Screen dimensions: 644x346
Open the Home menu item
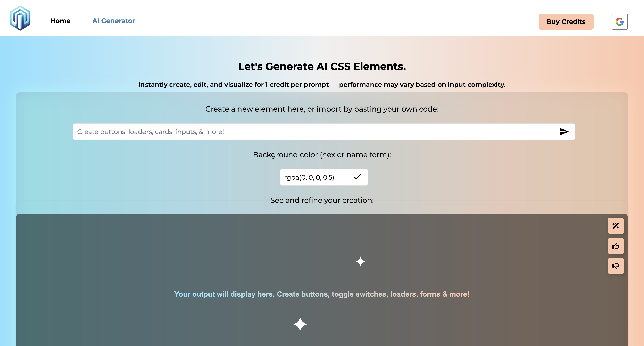[60, 21]
